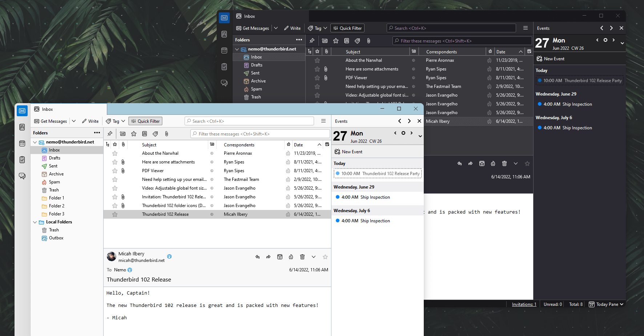The image size is (644, 336).
Task: Click the 'Filter these messages' field in the light window
Action: [260, 134]
